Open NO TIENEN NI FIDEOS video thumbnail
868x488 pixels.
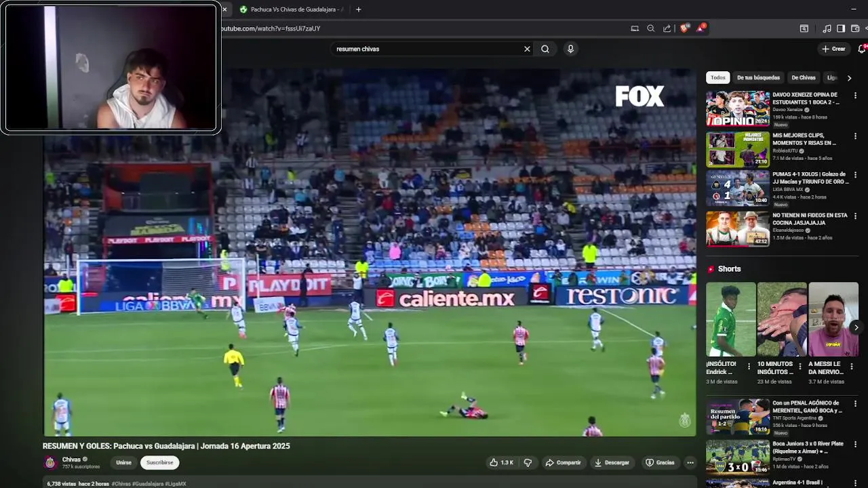738,228
